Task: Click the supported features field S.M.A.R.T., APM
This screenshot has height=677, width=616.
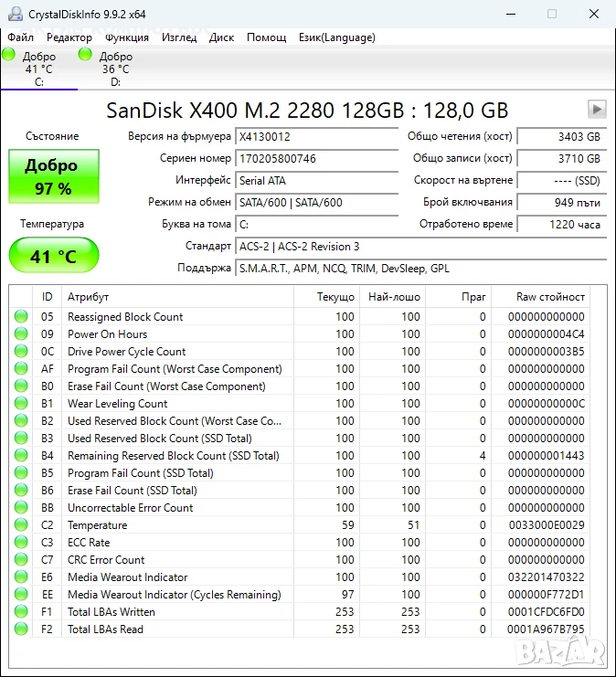Action: click(421, 269)
